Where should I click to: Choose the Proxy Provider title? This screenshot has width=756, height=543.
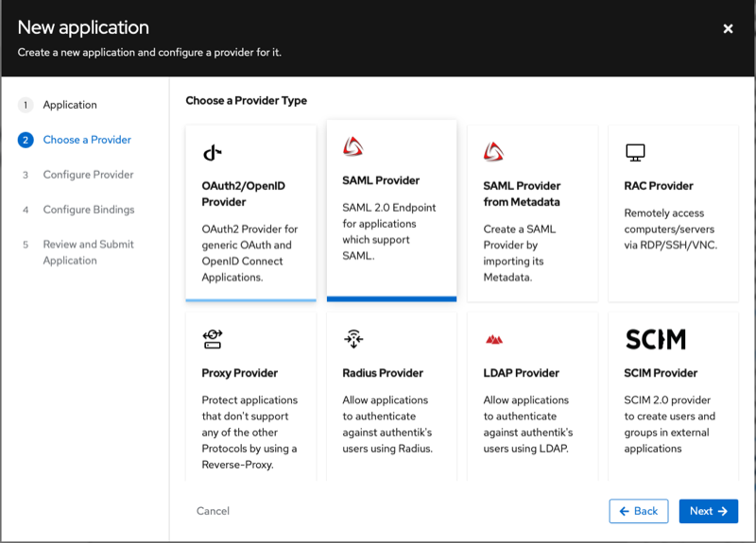[240, 373]
